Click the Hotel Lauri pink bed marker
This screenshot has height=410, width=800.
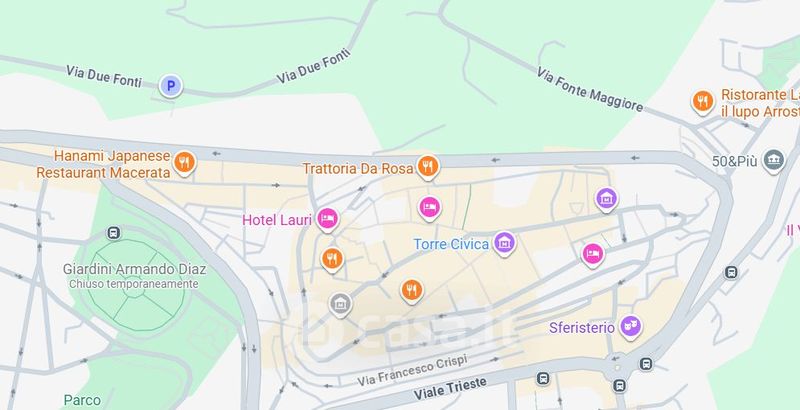coord(327,220)
